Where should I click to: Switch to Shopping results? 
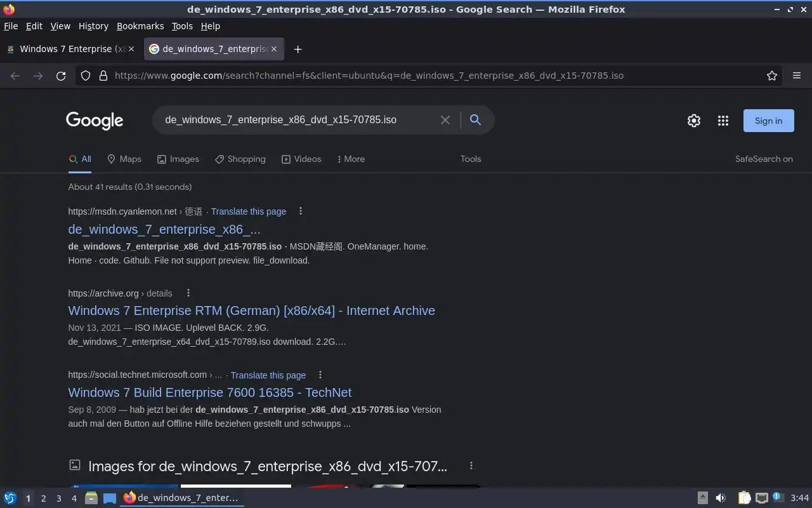(240, 159)
